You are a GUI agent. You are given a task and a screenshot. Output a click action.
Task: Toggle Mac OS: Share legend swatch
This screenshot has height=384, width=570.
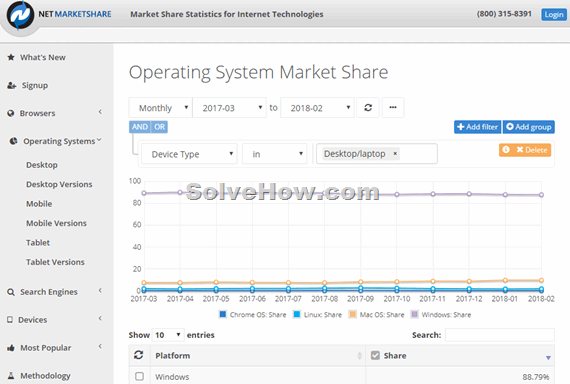click(352, 314)
